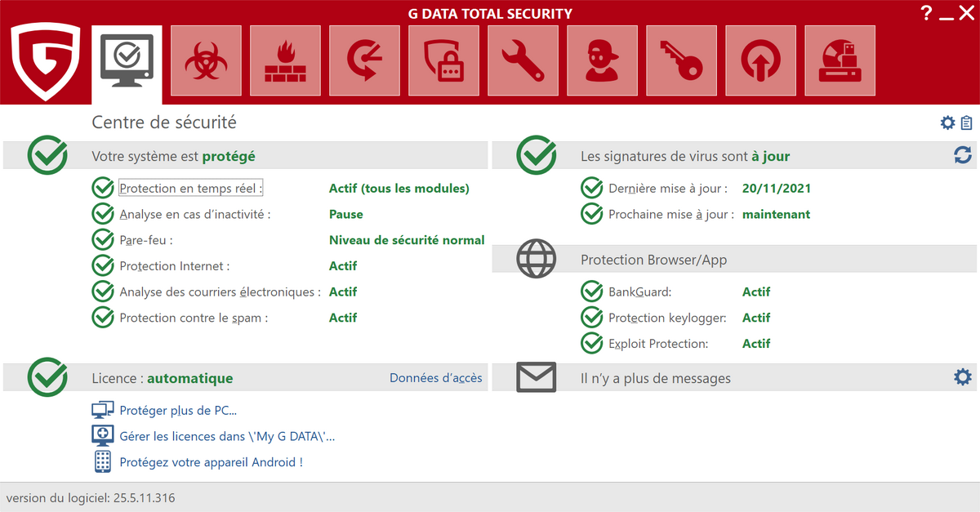This screenshot has width=980, height=512.
Task: Click the Protéger plus de PC link
Action: [178, 410]
